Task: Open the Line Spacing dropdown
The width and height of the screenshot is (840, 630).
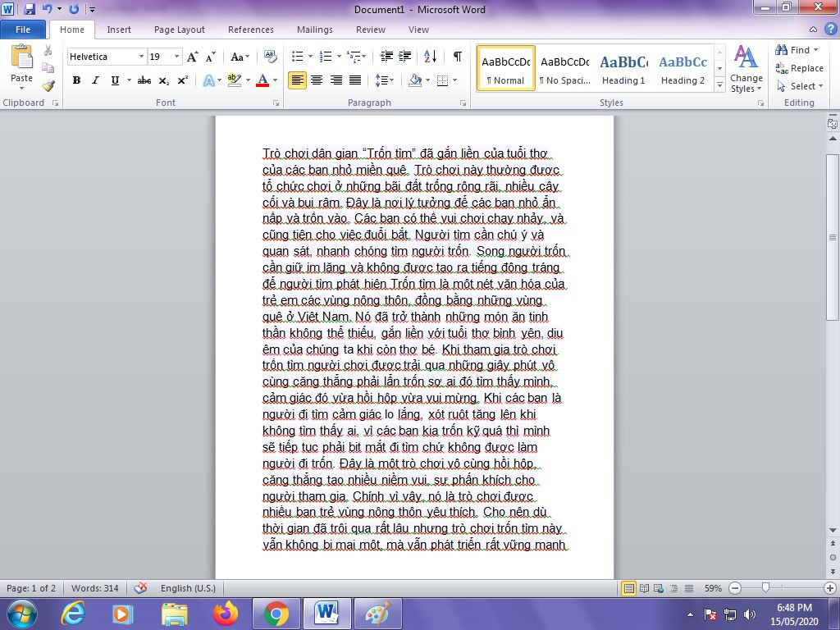Action: tap(384, 80)
